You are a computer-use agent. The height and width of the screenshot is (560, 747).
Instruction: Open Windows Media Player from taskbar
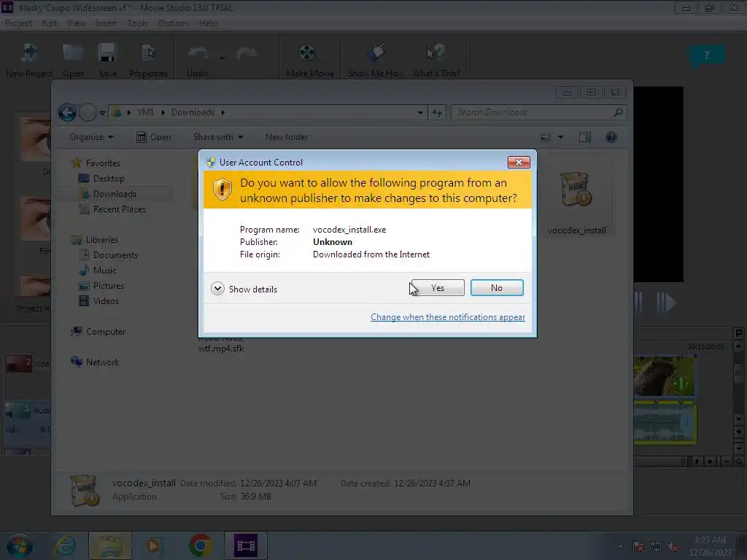click(153, 545)
